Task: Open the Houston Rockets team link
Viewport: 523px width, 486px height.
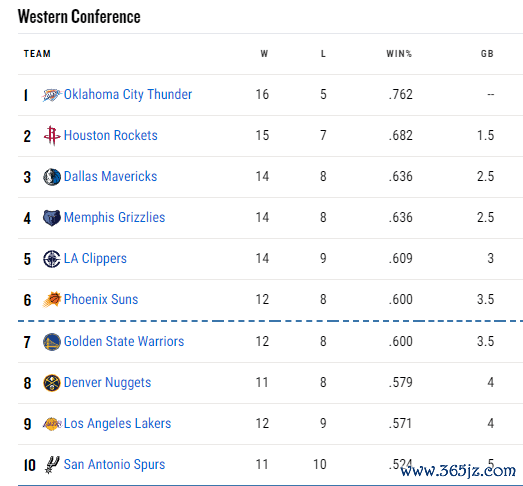Action: tap(110, 135)
